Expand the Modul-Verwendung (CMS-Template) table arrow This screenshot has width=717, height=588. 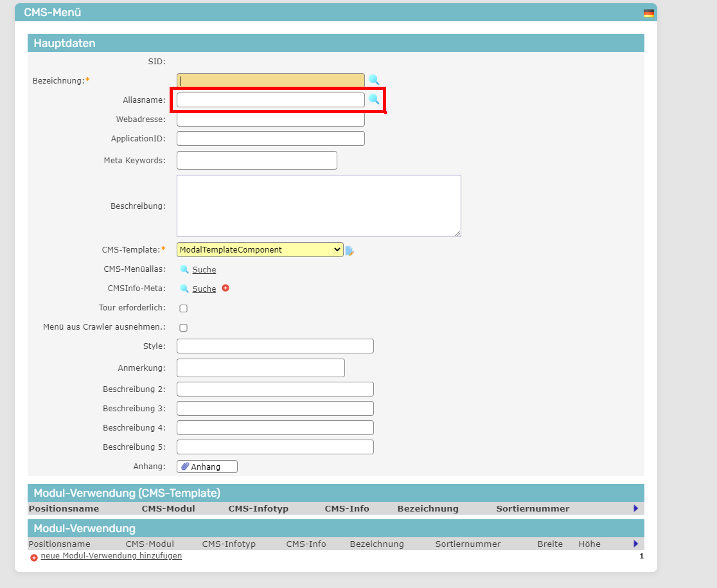tap(635, 508)
